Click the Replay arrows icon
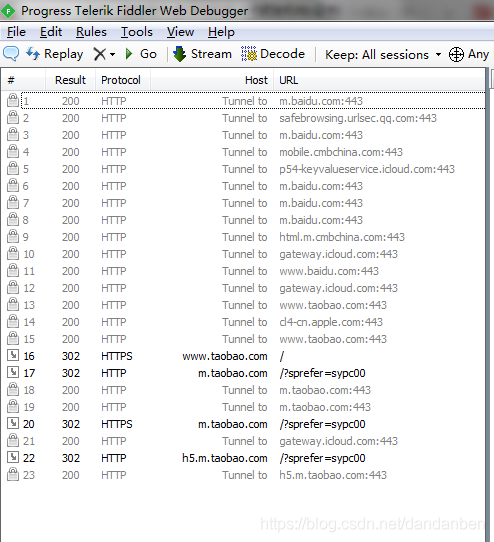494x542 pixels. click(x=33, y=54)
